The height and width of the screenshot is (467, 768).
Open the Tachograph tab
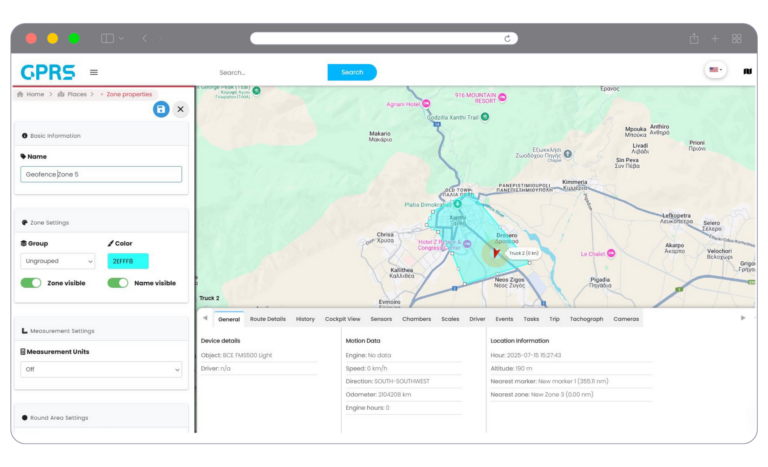point(586,319)
